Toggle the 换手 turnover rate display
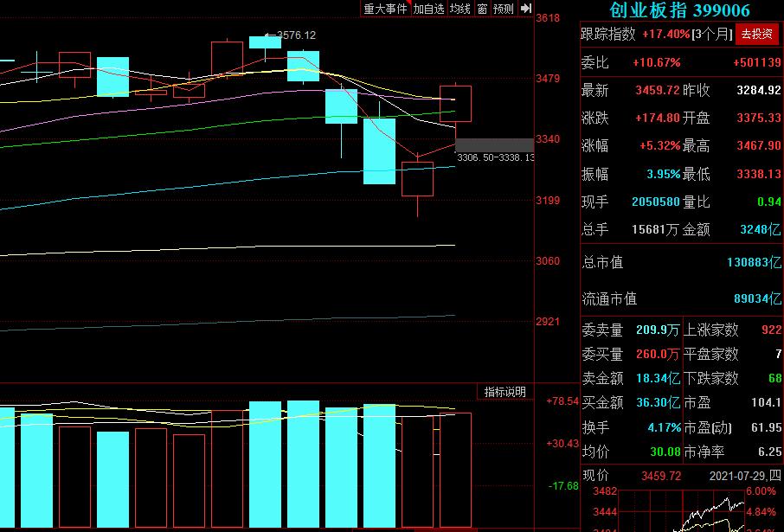Screen dimensions: 784x532 coord(596,426)
